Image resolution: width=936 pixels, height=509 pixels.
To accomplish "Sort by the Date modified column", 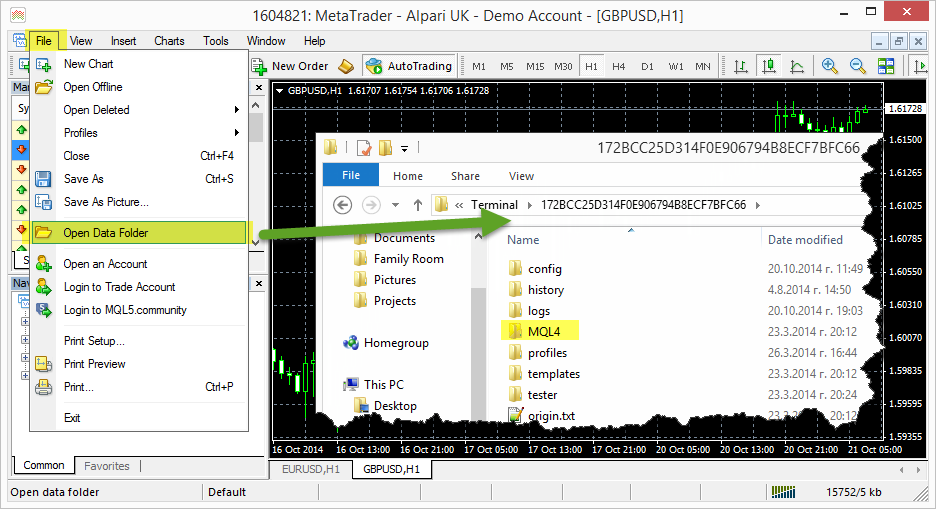I will pos(805,240).
